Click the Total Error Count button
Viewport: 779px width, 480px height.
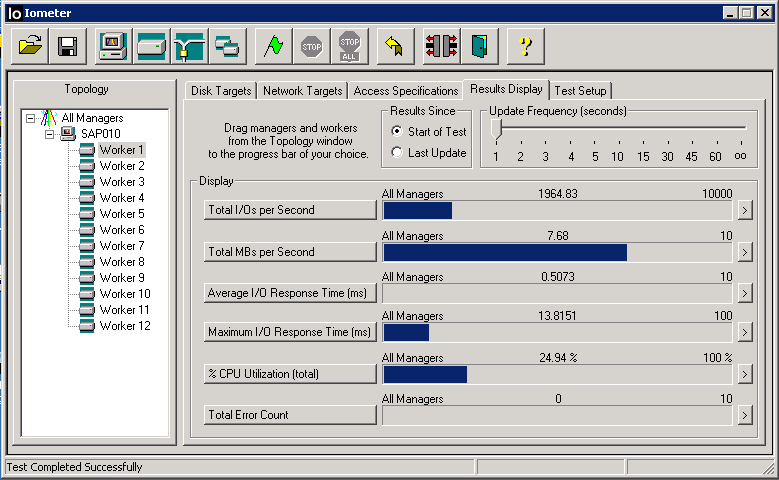point(290,415)
